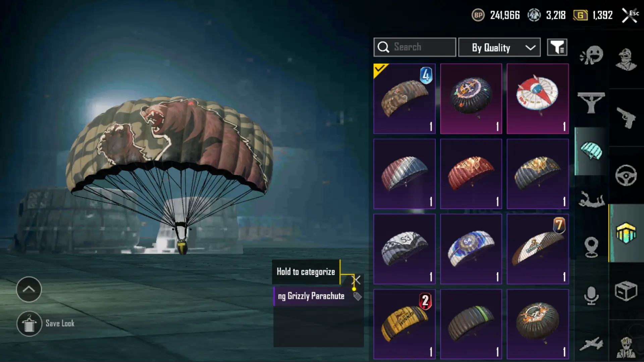Open the pistol weapon skins category

point(626,118)
